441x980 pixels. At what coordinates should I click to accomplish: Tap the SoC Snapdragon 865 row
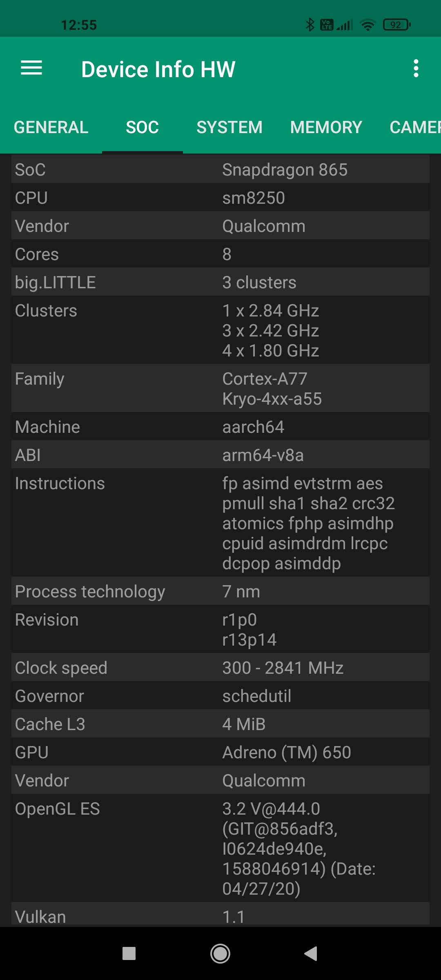[x=220, y=169]
